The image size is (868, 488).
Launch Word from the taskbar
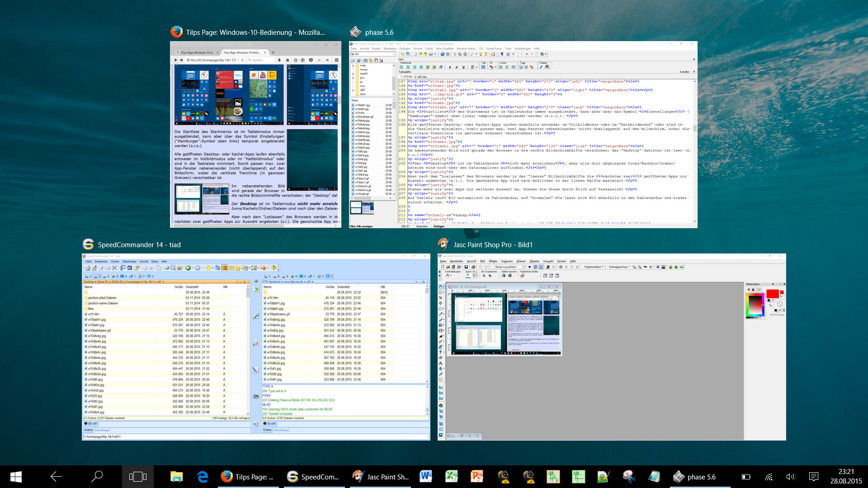tap(425, 477)
